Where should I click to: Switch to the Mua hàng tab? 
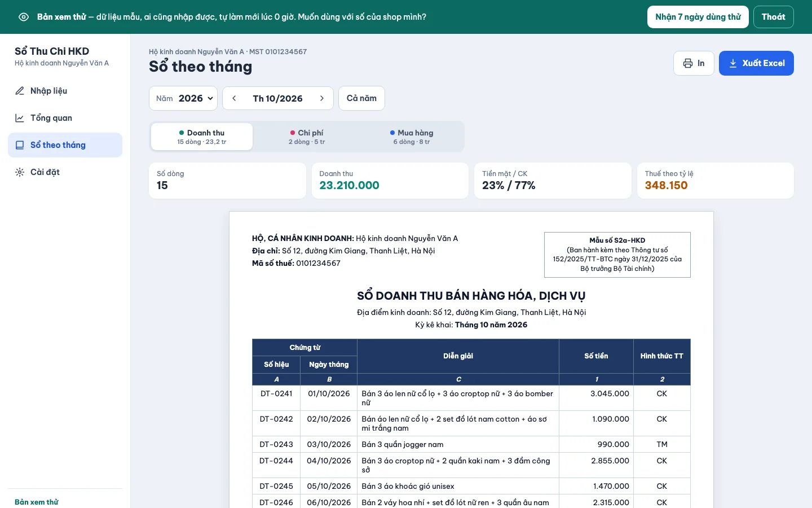tap(412, 137)
